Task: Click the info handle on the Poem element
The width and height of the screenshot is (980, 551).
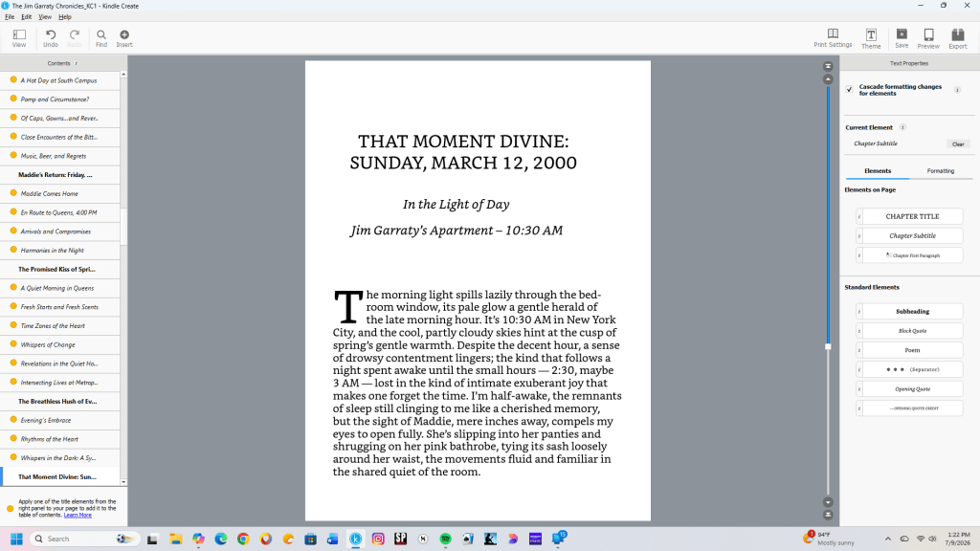Action: coord(859,350)
